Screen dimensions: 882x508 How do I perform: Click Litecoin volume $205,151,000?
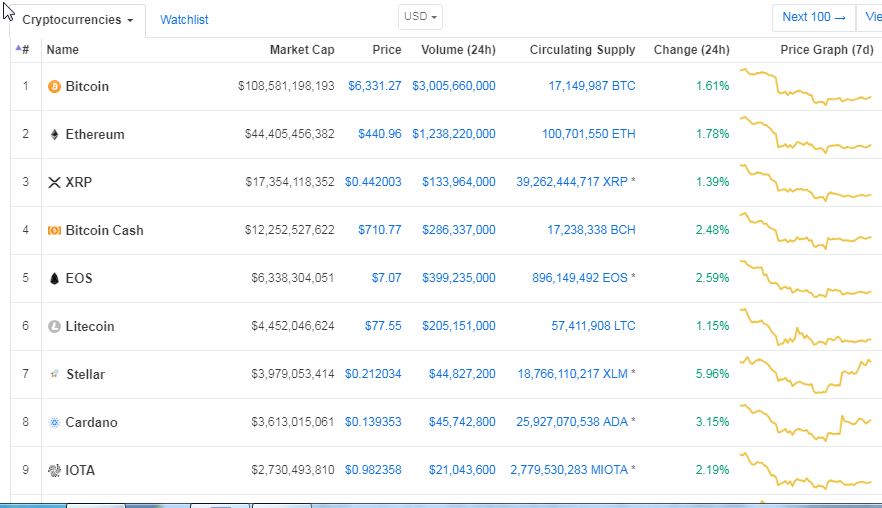459,326
